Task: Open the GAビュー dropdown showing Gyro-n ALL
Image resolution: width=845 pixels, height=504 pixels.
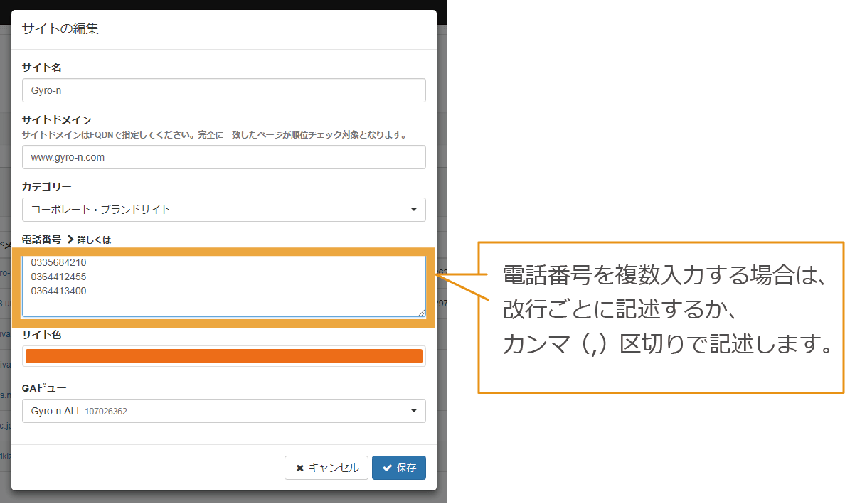Action: pyautogui.click(x=223, y=411)
